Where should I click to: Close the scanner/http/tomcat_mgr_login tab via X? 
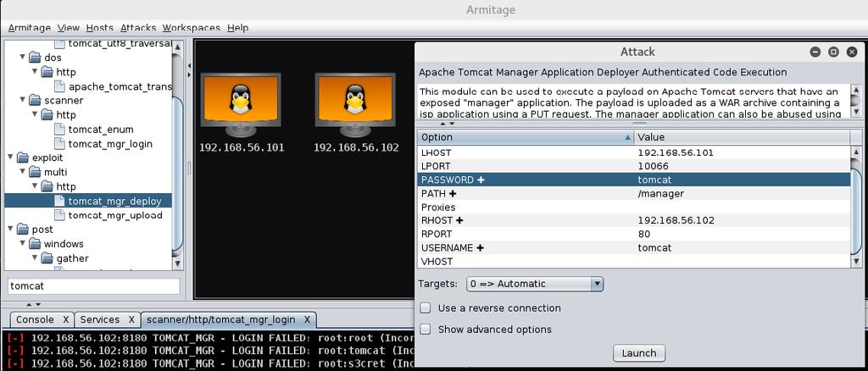click(307, 319)
